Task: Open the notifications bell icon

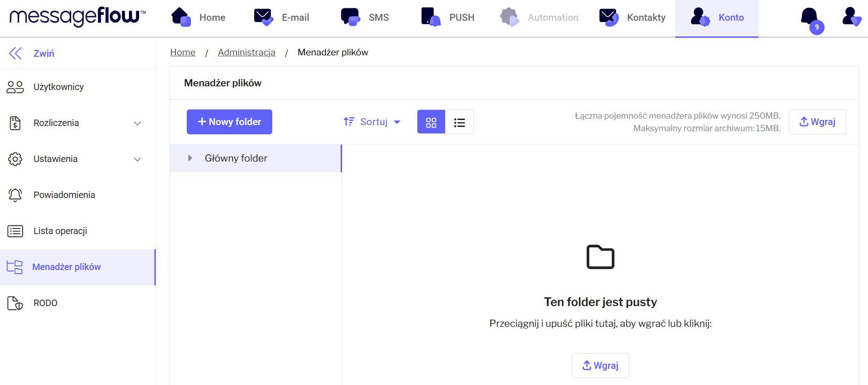Action: click(x=810, y=18)
